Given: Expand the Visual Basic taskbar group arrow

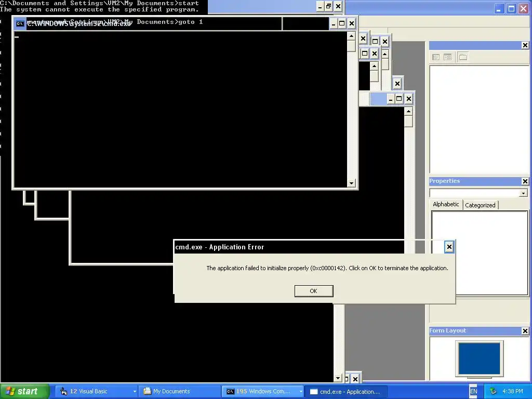Looking at the screenshot, I should click(x=135, y=392).
